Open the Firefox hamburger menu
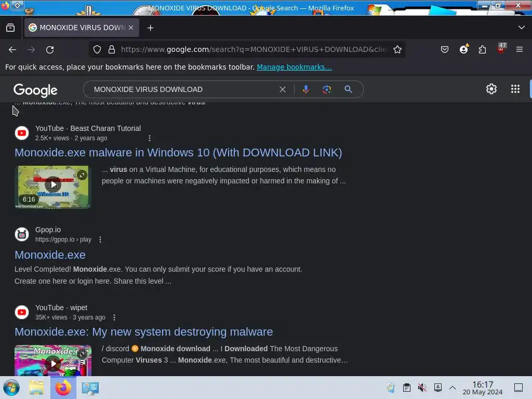 (x=519, y=49)
